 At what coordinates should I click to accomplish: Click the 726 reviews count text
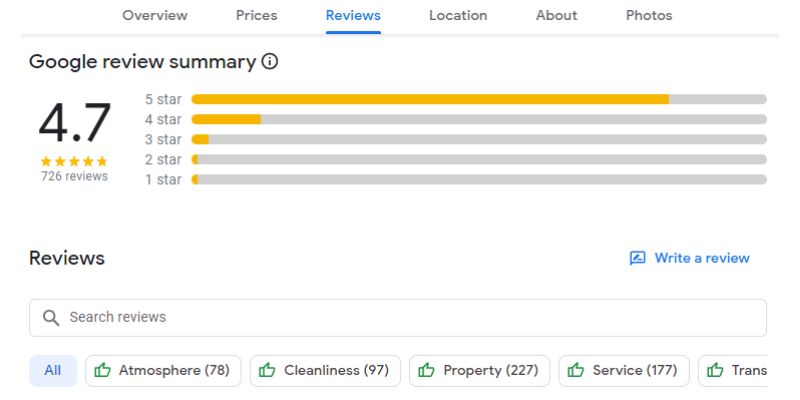pyautogui.click(x=74, y=177)
